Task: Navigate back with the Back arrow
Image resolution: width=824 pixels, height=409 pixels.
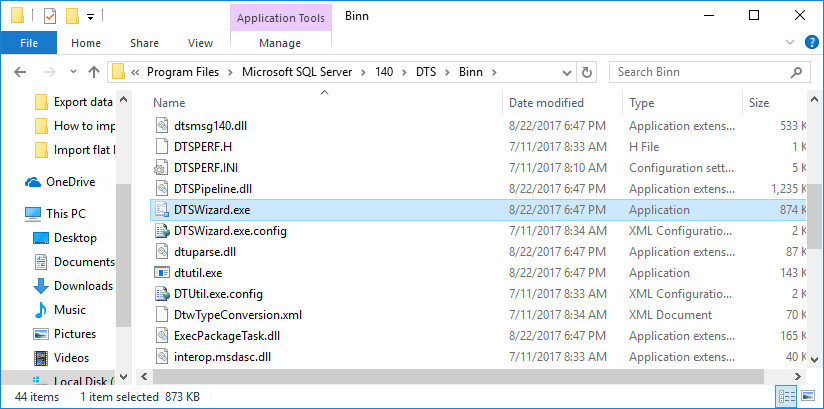Action: (x=21, y=72)
